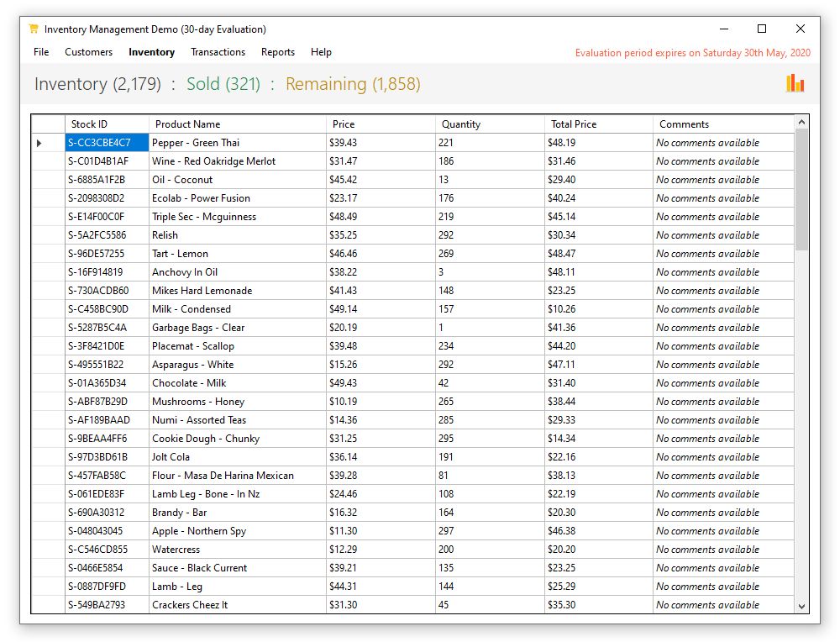Image resolution: width=840 pixels, height=642 pixels.
Task: Click the shopping cart app icon in title bar
Action: (x=34, y=29)
